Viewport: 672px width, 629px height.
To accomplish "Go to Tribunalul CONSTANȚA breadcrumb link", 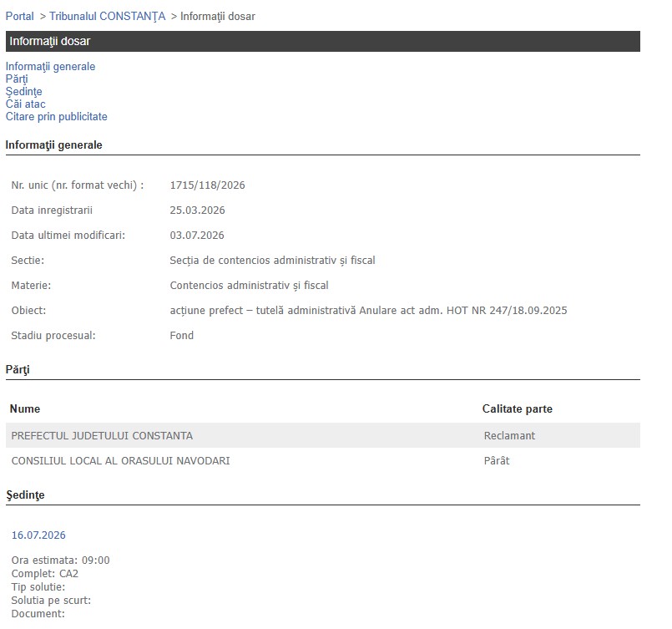I will pos(107,17).
